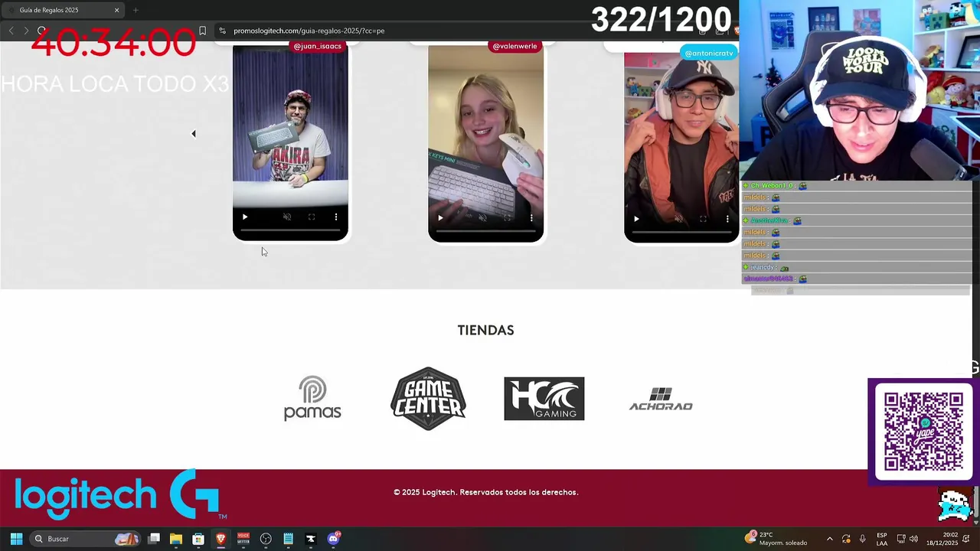This screenshot has height=551, width=980.
Task: Open fullscreen on @juan_isaacs video
Action: 312,217
